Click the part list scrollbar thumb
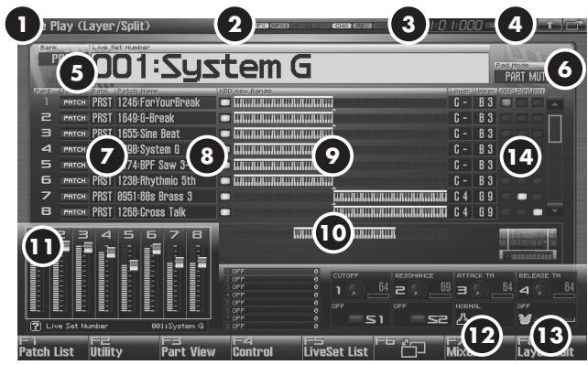Image resolution: width=588 pixels, height=365 pixels. (x=555, y=129)
